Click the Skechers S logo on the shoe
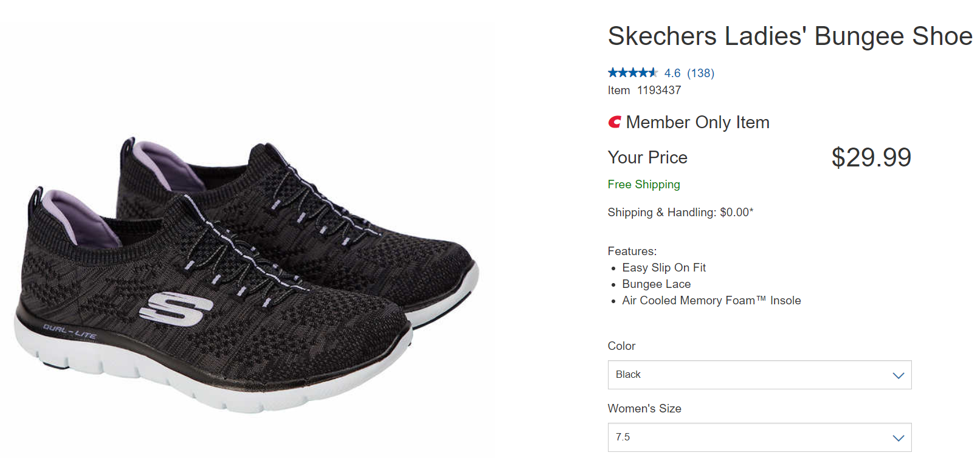 pyautogui.click(x=175, y=309)
